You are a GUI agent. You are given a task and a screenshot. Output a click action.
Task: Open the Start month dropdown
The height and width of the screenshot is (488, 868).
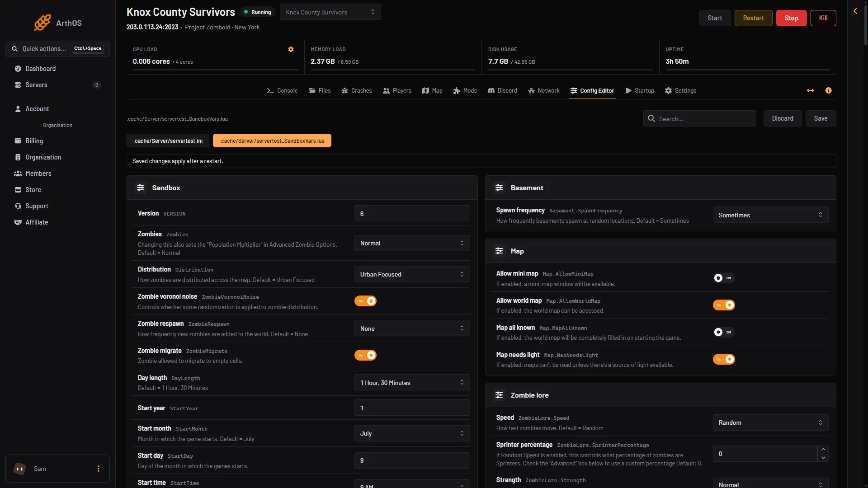(x=412, y=433)
